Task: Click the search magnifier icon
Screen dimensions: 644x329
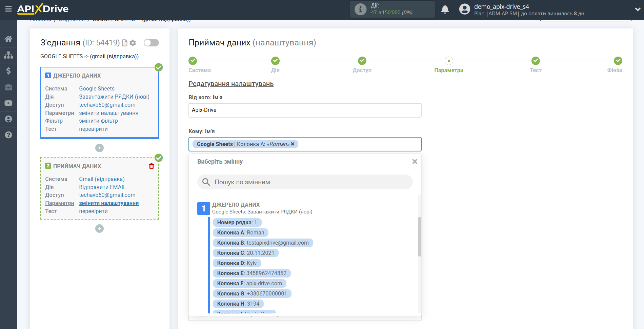Action: pos(206,182)
